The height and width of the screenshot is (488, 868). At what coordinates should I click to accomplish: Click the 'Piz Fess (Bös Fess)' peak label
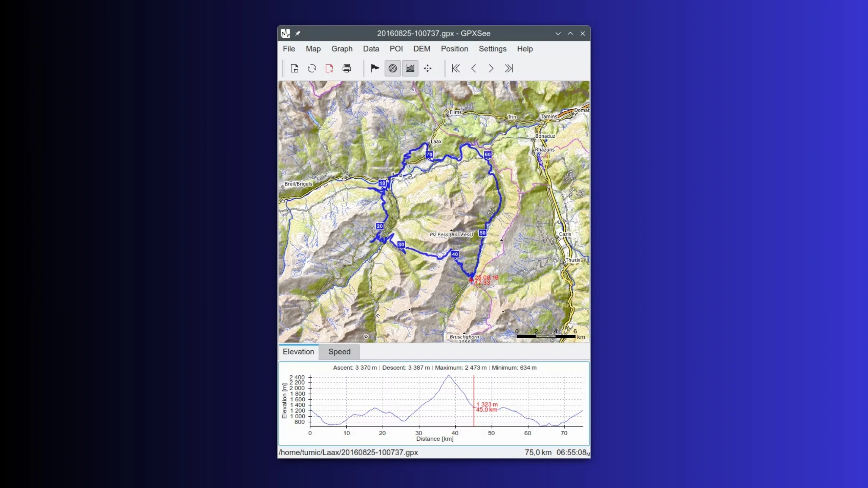point(451,234)
